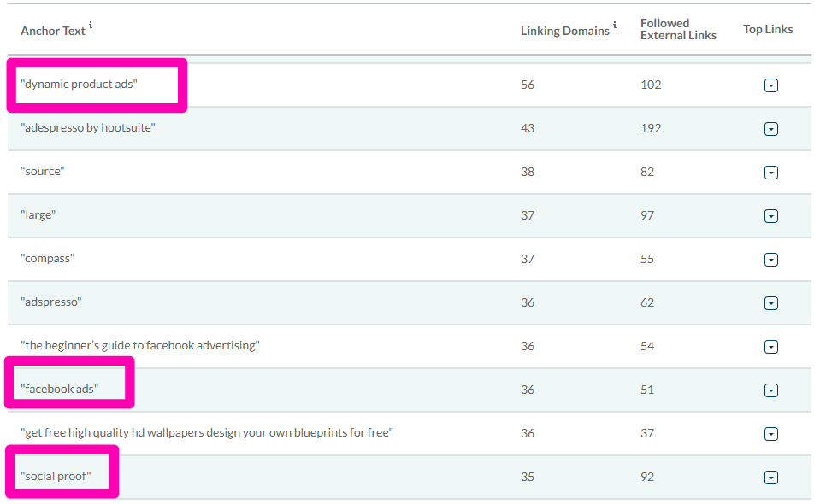826x504 pixels.
Task: Expand Top Links for "facebook ads"
Action: pos(770,390)
